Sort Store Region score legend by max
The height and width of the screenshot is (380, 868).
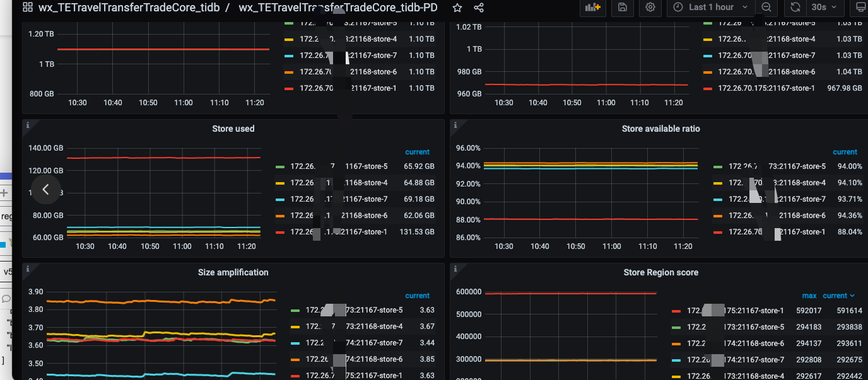tap(809, 296)
